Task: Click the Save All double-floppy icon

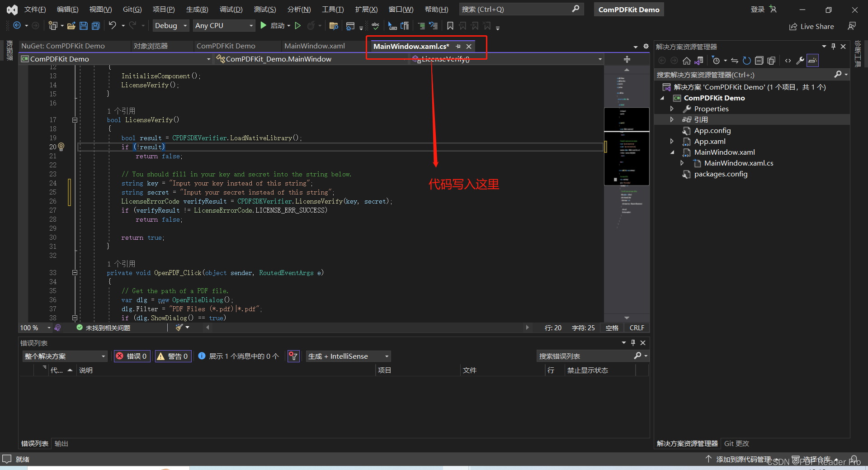Action: coord(96,26)
